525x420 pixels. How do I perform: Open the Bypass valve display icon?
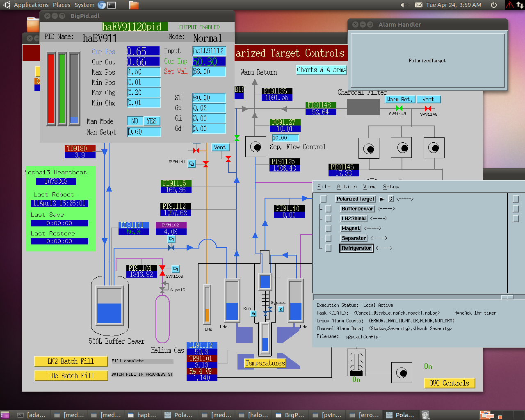click(x=281, y=309)
